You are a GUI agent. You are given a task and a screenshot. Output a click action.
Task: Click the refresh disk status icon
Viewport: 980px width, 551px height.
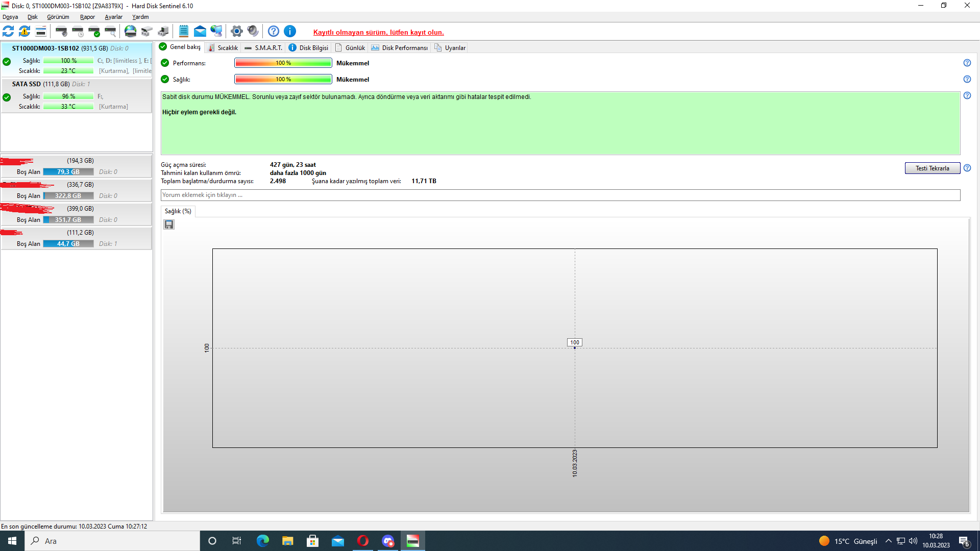click(8, 31)
